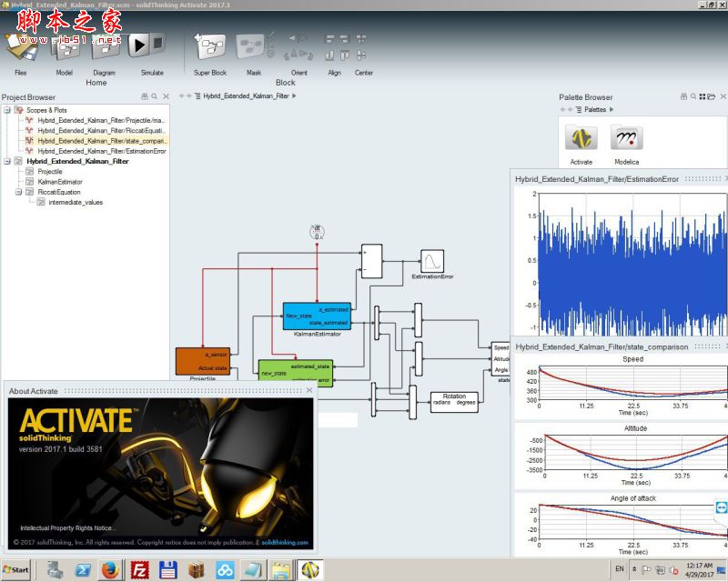Switch Palette Browser to grid view

click(x=702, y=96)
